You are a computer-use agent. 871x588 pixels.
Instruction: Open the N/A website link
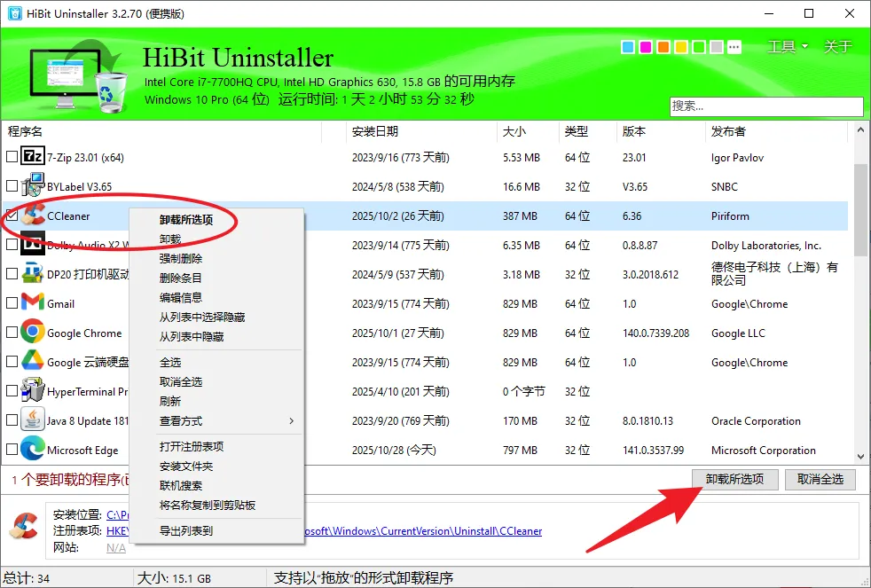(x=115, y=548)
